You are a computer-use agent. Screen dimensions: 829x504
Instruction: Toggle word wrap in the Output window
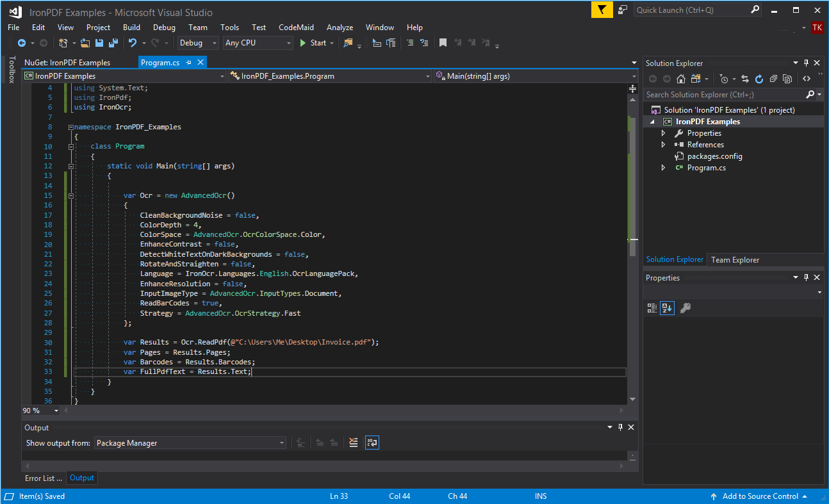[x=372, y=443]
